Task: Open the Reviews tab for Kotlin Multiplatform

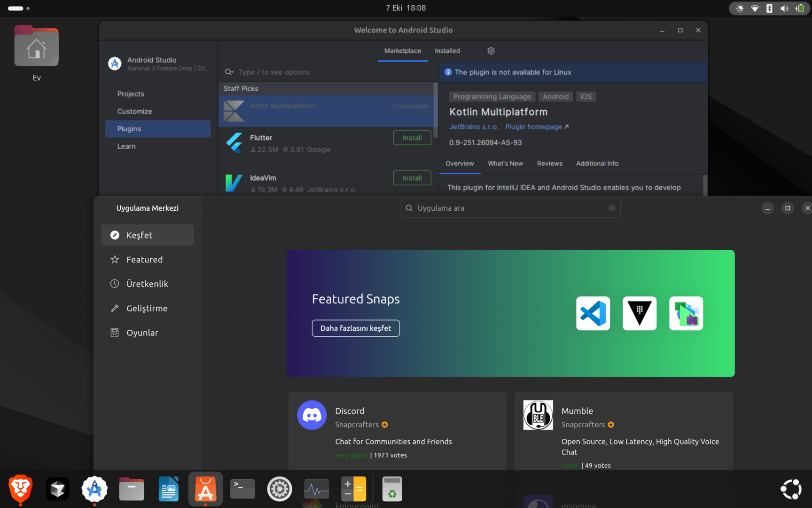Action: (x=550, y=164)
